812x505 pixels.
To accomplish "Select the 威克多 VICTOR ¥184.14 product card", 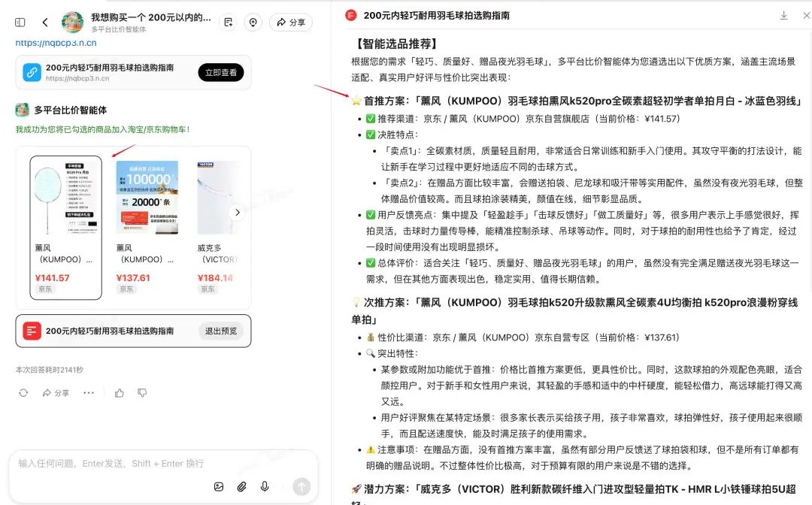I will tap(219, 228).
